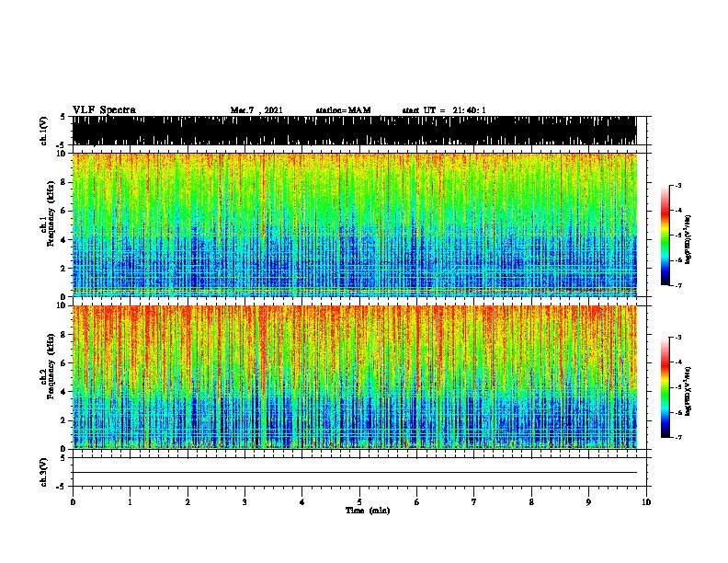Click the time axis tick label '1'

tap(130, 502)
